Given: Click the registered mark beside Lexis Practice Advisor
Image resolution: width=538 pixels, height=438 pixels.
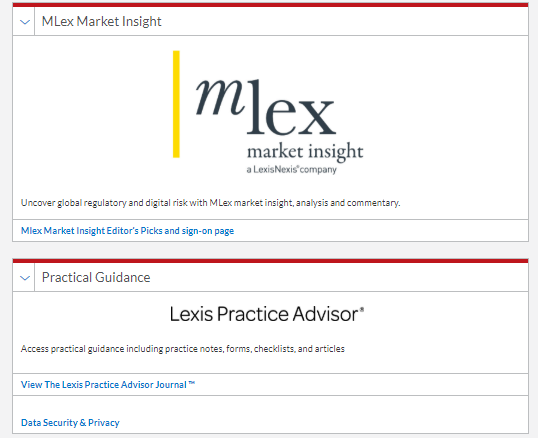Looking at the screenshot, I should 362,309.
